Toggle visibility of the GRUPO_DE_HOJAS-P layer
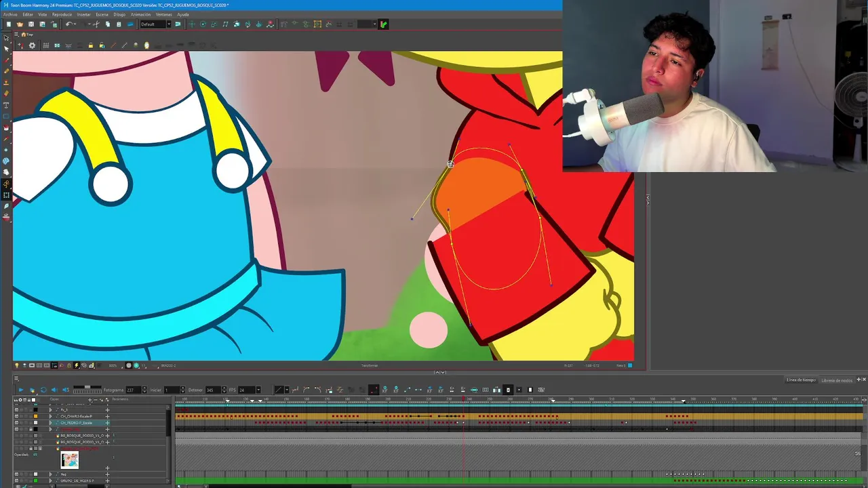 pyautogui.click(x=16, y=481)
